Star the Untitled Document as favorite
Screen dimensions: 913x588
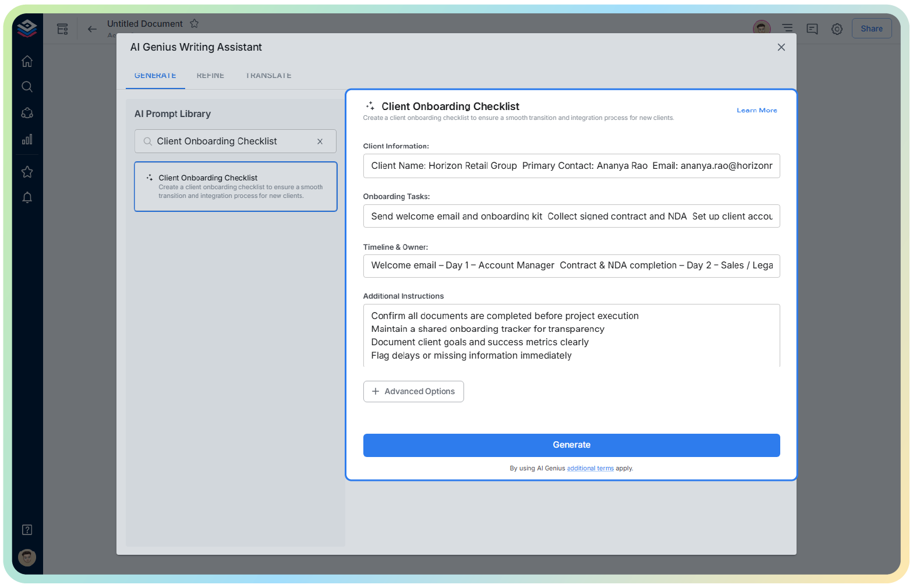tap(194, 24)
